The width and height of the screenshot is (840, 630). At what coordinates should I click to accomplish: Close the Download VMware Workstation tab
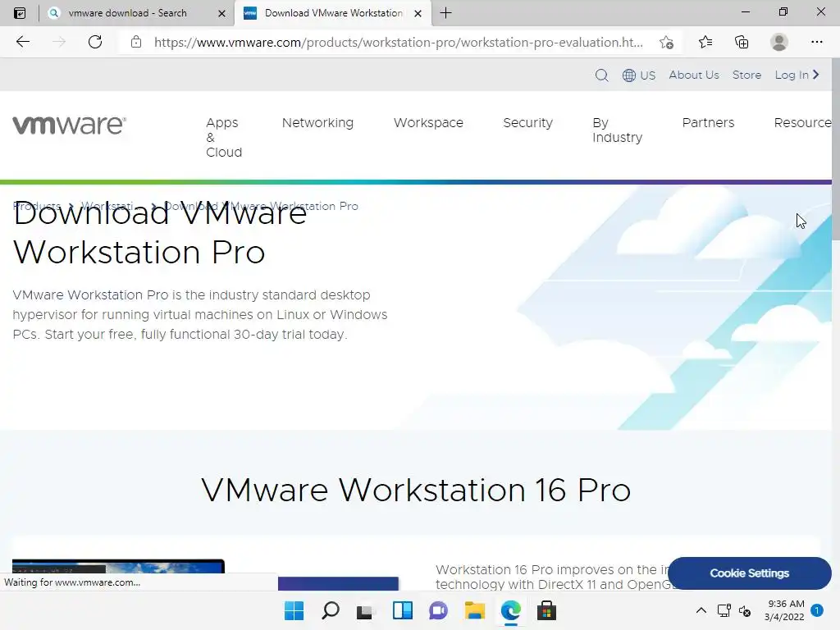[x=418, y=13]
